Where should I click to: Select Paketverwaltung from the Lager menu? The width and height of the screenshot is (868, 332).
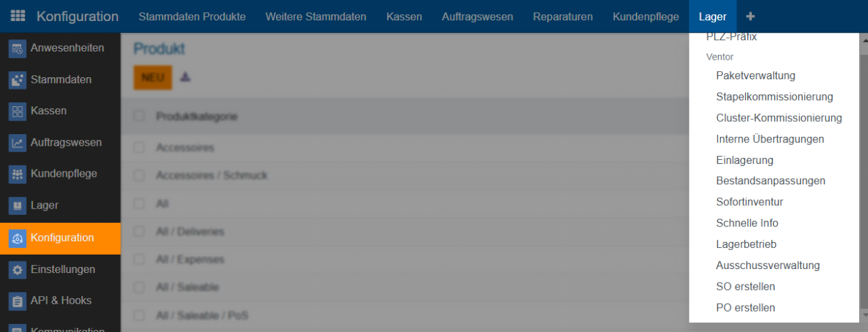pyautogui.click(x=755, y=75)
